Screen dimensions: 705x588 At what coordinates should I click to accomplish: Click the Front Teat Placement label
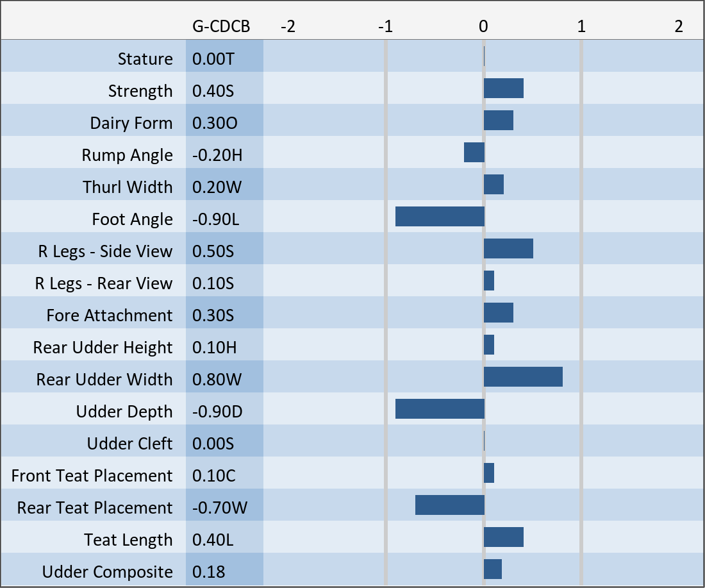coord(92,476)
